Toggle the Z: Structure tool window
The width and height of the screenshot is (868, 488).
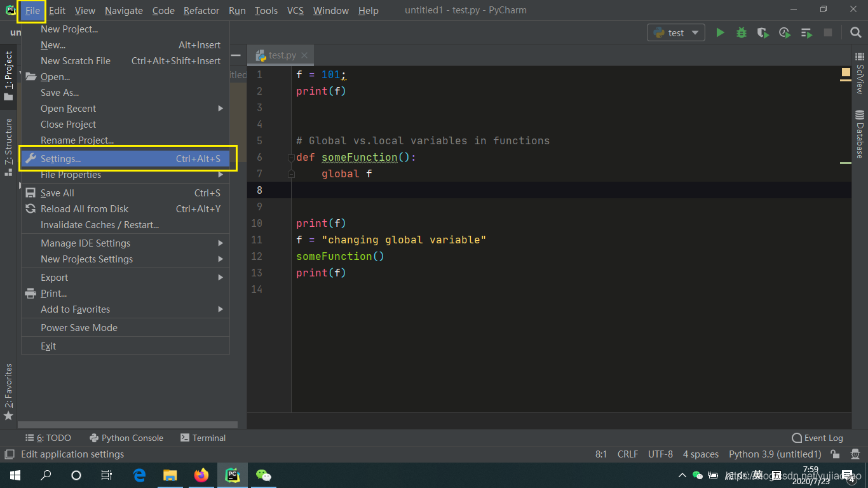(8, 146)
